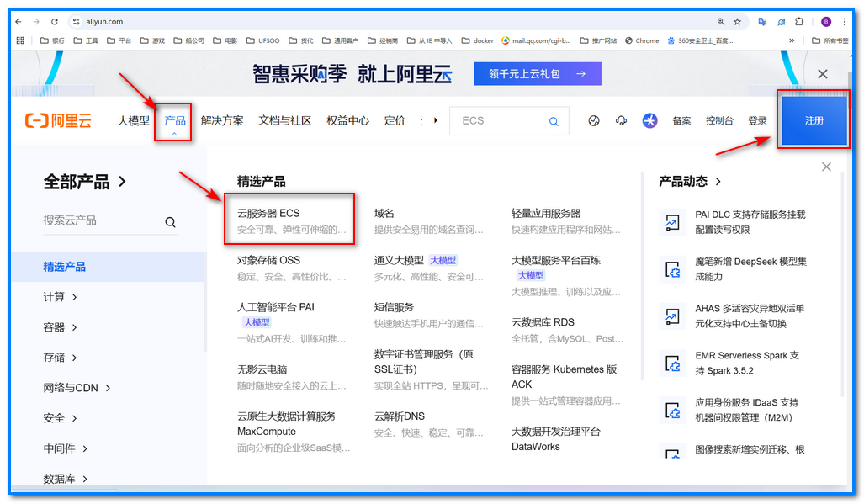Expand the 容器 category
Image resolution: width=864 pixels, height=504 pixels.
point(60,327)
